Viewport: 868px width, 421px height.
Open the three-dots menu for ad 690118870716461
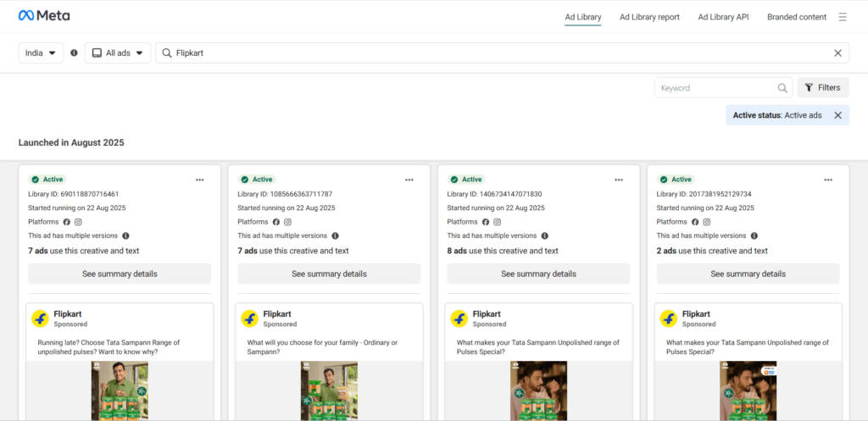coord(200,180)
